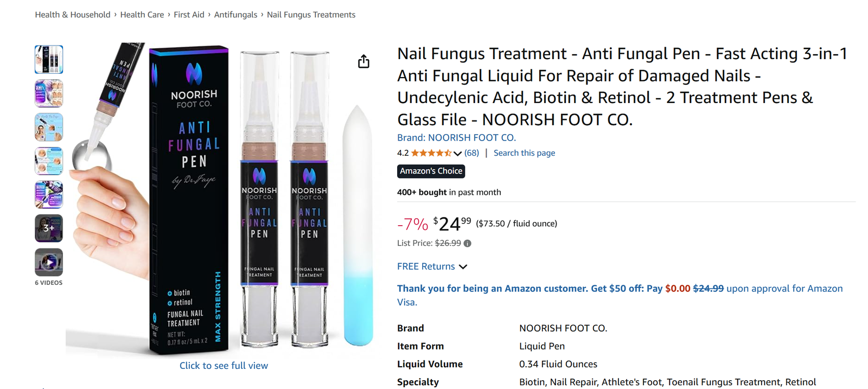Open the Antifungals breadcrumb category
Viewport: 868px width, 389px height.
[x=235, y=15]
